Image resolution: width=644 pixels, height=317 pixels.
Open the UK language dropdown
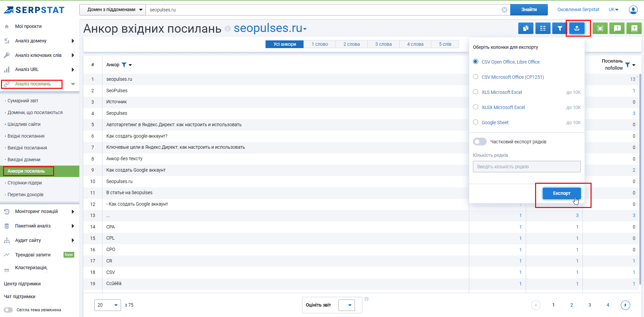click(x=613, y=9)
